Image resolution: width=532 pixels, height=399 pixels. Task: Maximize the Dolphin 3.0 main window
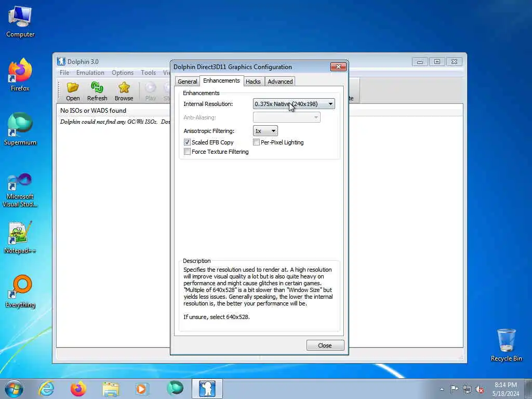coord(437,62)
